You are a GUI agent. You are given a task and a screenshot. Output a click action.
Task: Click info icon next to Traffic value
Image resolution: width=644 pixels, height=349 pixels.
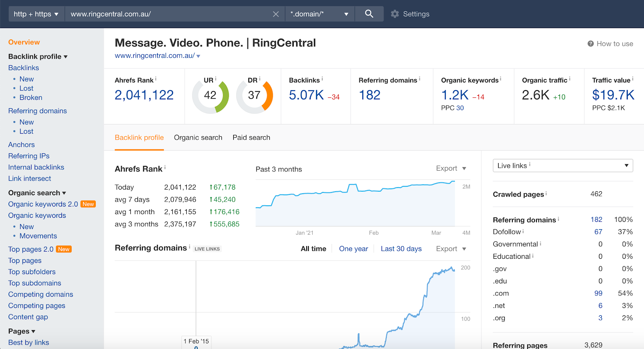(x=632, y=79)
